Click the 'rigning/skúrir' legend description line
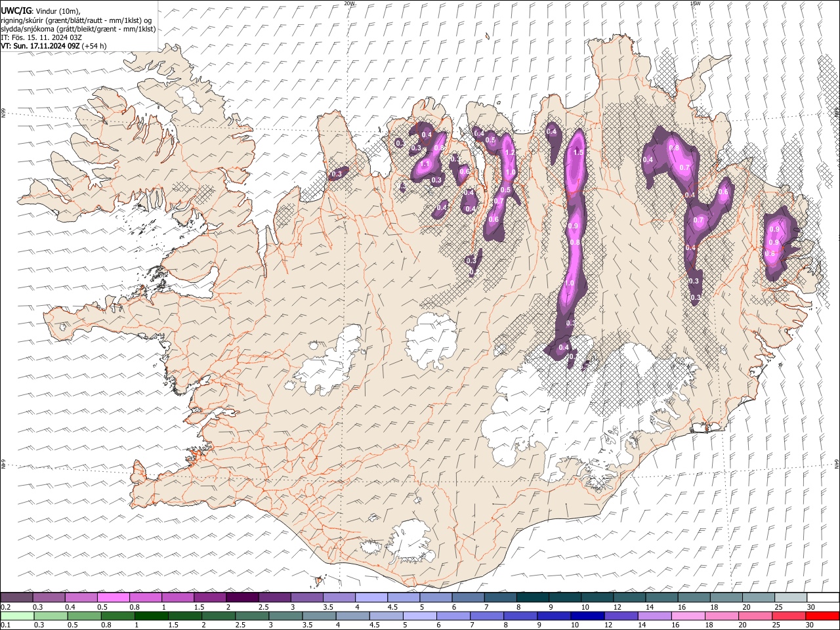This screenshot has width=840, height=630. click(76, 20)
